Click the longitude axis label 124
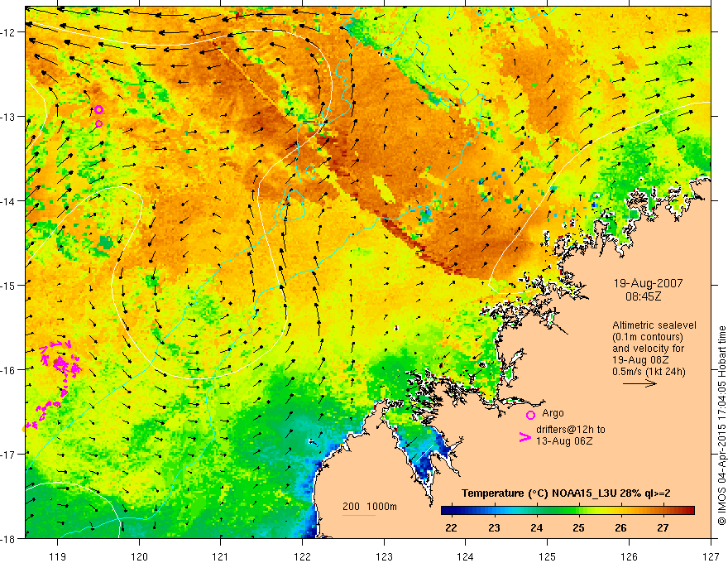Image resolution: width=728 pixels, height=563 pixels. (x=466, y=556)
